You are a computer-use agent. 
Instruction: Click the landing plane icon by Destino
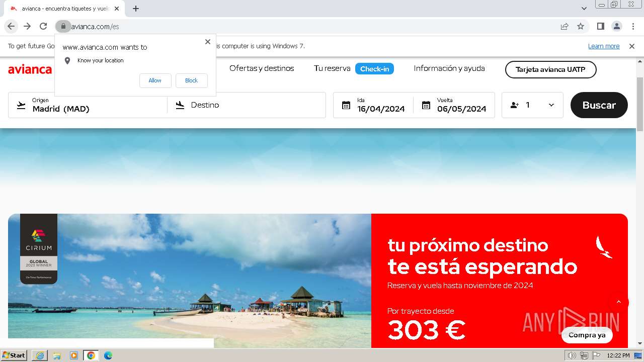tap(180, 105)
